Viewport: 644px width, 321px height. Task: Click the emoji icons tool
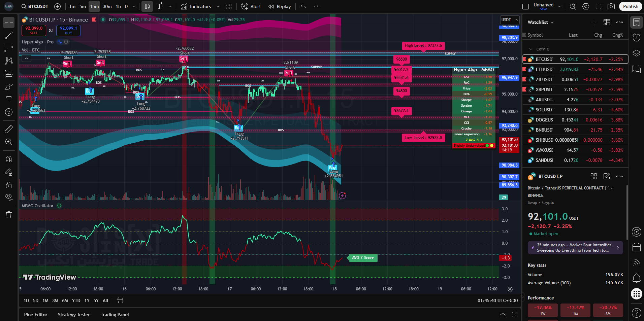tap(9, 112)
